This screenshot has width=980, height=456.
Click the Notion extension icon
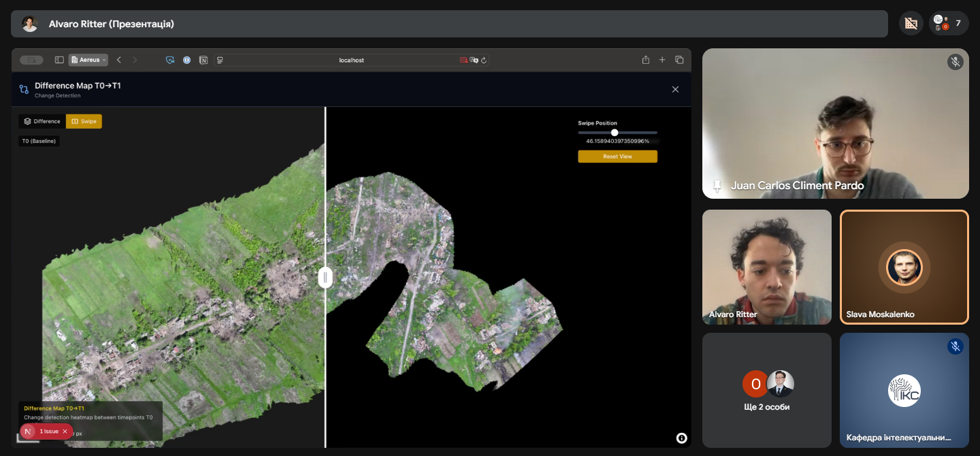pyautogui.click(x=203, y=60)
